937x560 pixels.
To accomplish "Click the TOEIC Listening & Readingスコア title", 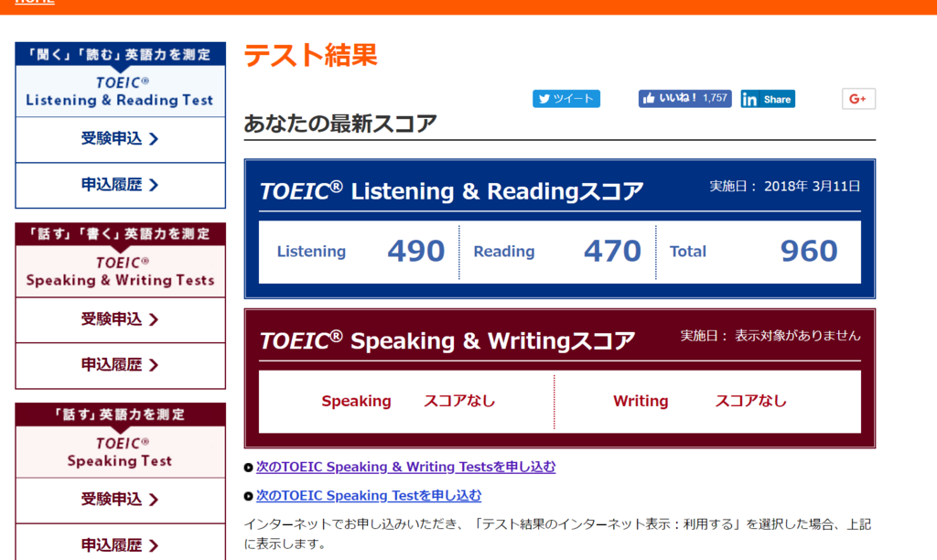I will pyautogui.click(x=452, y=191).
